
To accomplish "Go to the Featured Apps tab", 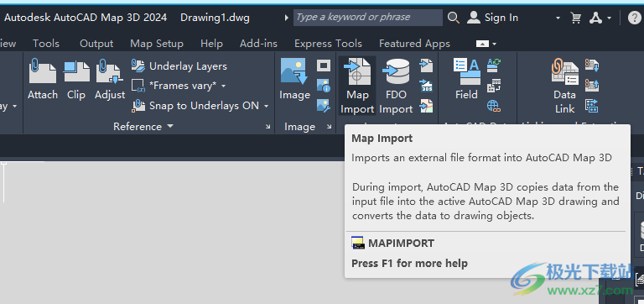I will pos(414,44).
